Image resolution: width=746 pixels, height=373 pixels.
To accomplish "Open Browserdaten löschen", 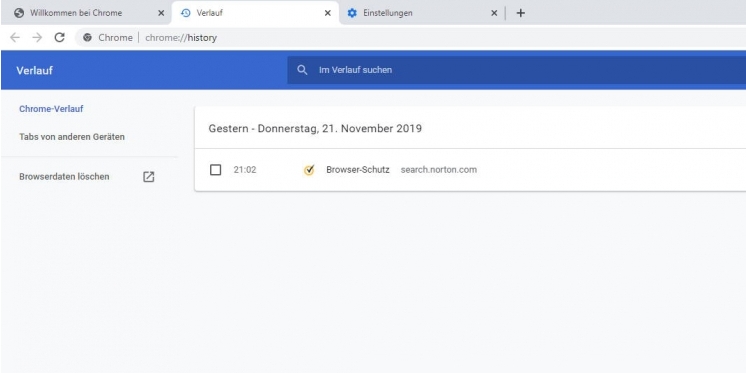I will pyautogui.click(x=64, y=177).
